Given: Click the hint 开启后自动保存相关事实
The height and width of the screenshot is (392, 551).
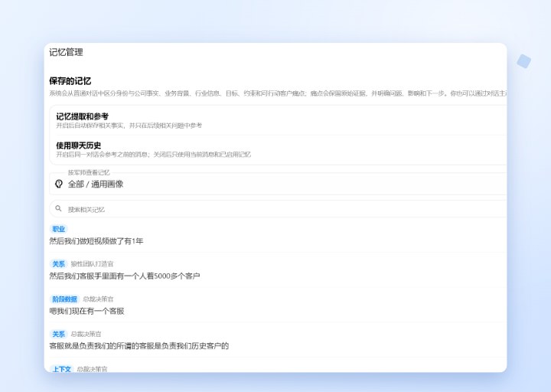Looking at the screenshot, I should tap(129, 126).
